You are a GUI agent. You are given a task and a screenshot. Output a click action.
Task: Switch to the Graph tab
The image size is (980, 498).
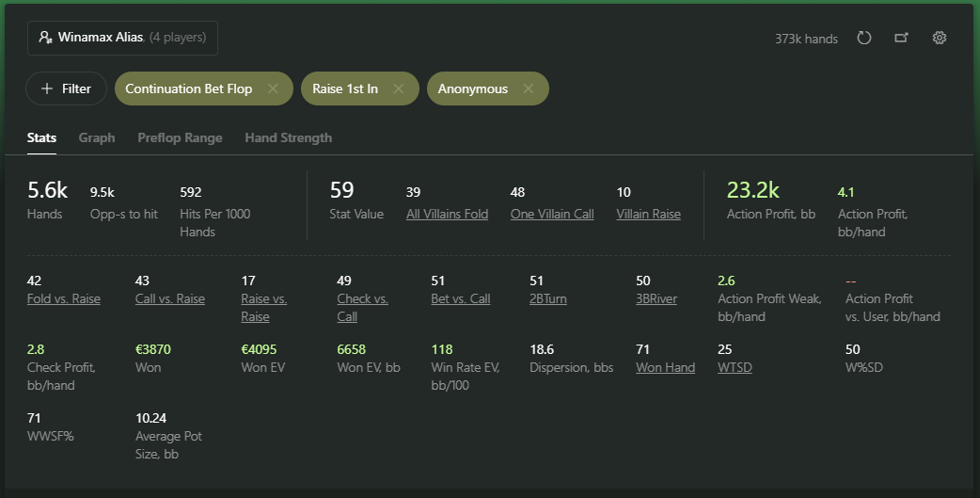[x=97, y=137]
